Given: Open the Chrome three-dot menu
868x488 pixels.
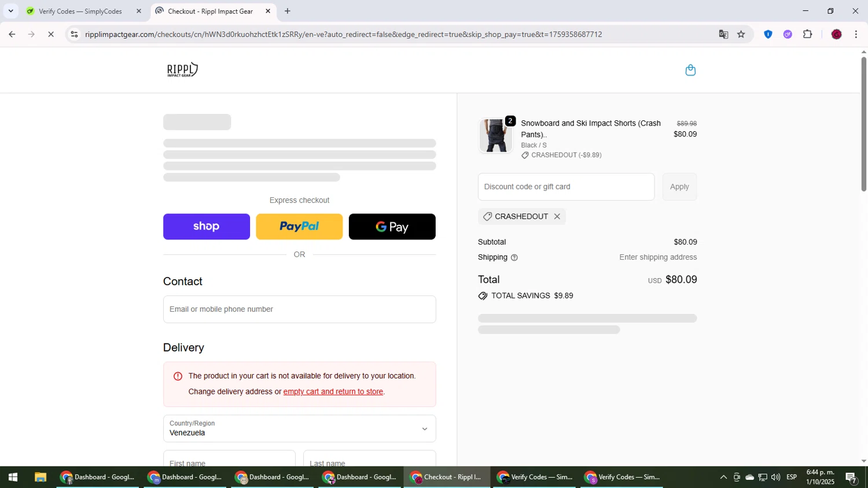Looking at the screenshot, I should [x=856, y=35].
